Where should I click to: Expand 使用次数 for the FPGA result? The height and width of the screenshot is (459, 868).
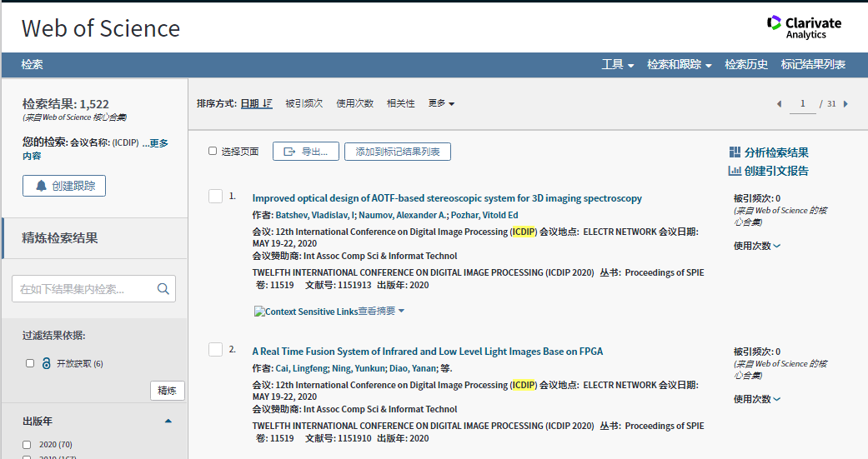757,399
